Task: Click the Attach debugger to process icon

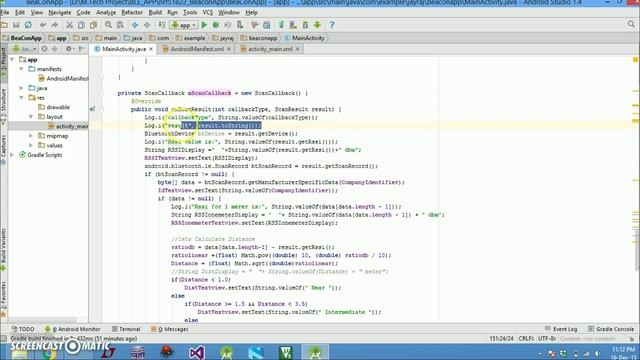Action: [240, 25]
